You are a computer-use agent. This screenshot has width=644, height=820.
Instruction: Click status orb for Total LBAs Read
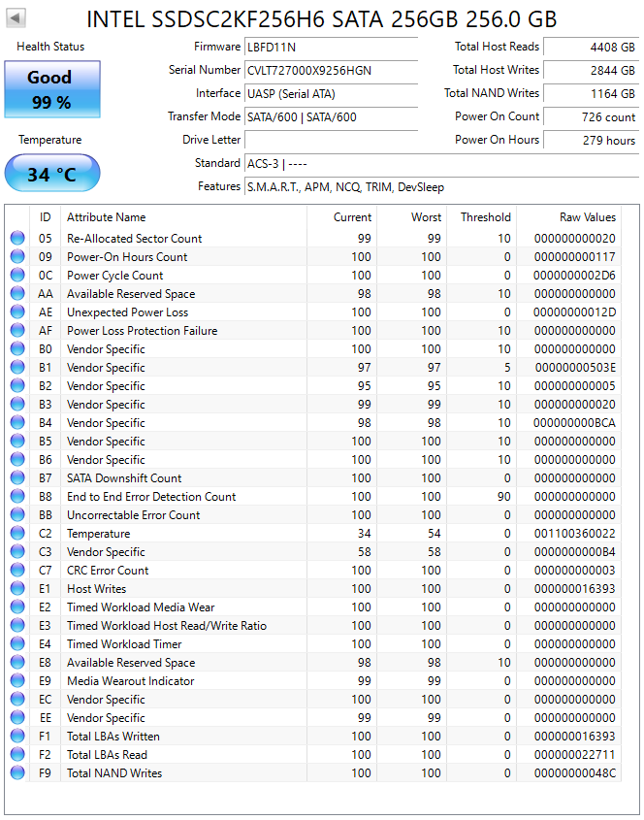(17, 755)
